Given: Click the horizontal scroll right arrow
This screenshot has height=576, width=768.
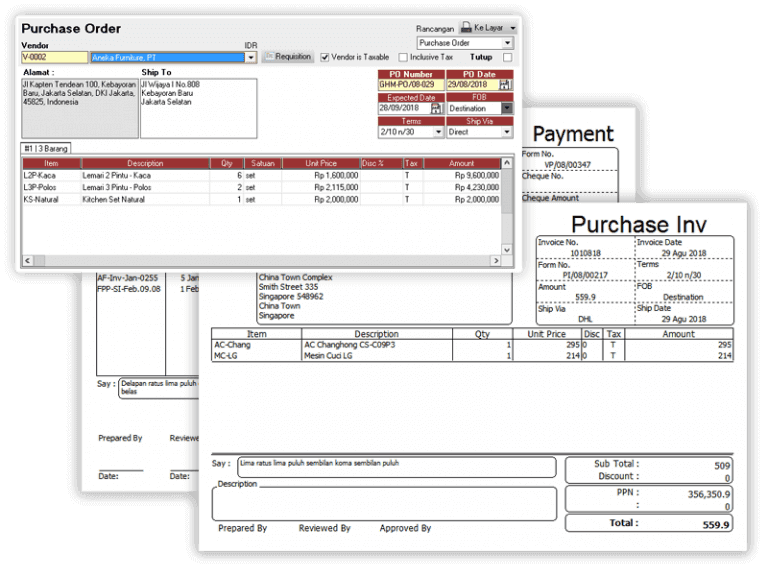Looking at the screenshot, I should click(496, 261).
